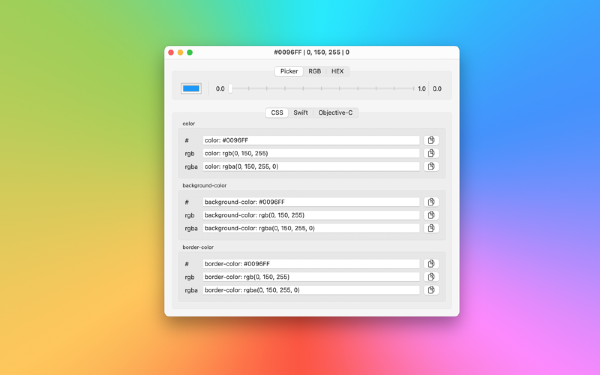The image size is (600, 375).
Task: Copy the border-color hex value
Action: (431, 264)
